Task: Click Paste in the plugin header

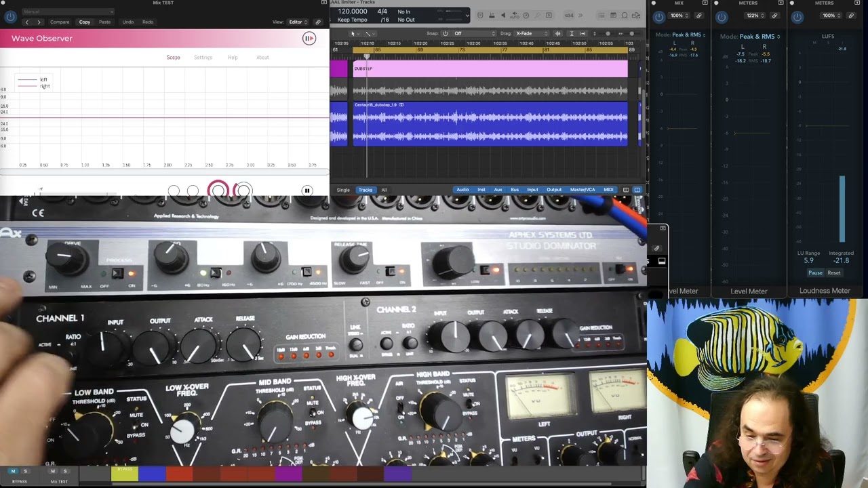Action: [x=104, y=22]
